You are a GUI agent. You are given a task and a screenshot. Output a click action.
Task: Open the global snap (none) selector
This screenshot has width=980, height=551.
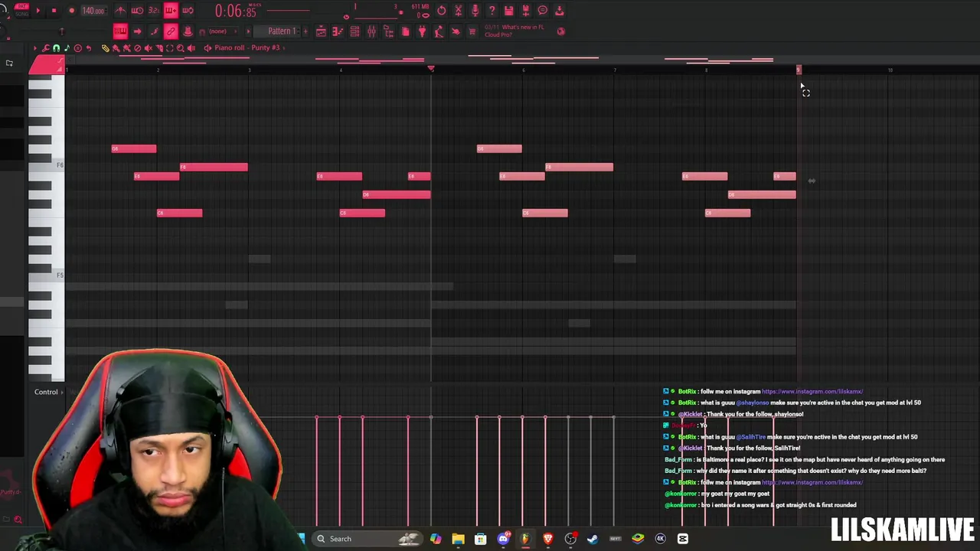(223, 31)
